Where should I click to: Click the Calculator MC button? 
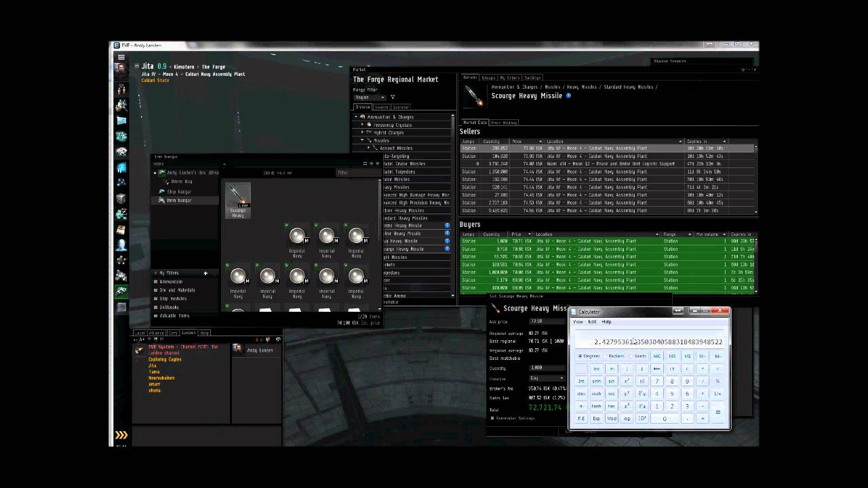pos(656,357)
